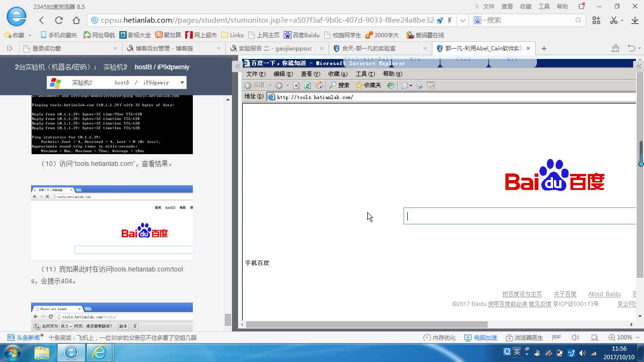Open 头条新闻 news in status bar

point(24,337)
